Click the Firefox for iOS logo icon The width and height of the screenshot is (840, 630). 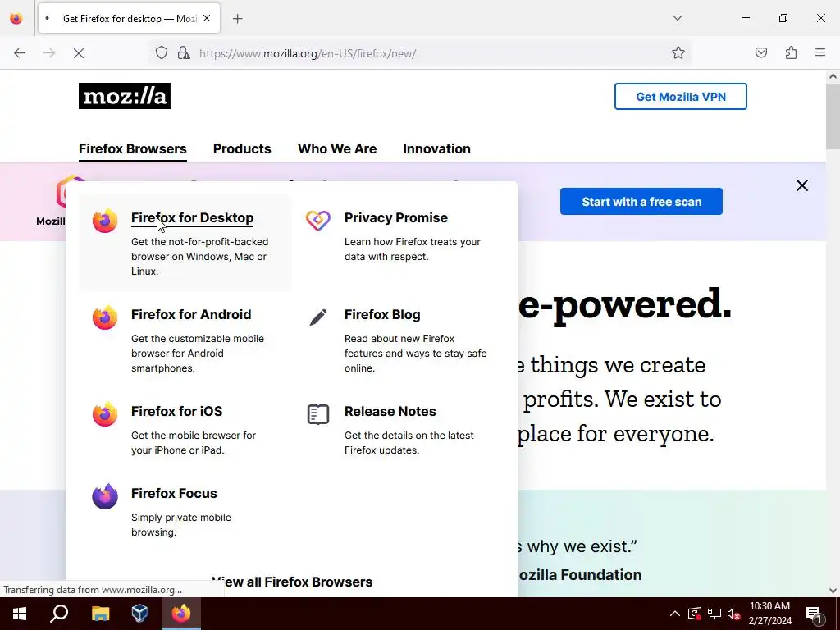click(x=104, y=414)
